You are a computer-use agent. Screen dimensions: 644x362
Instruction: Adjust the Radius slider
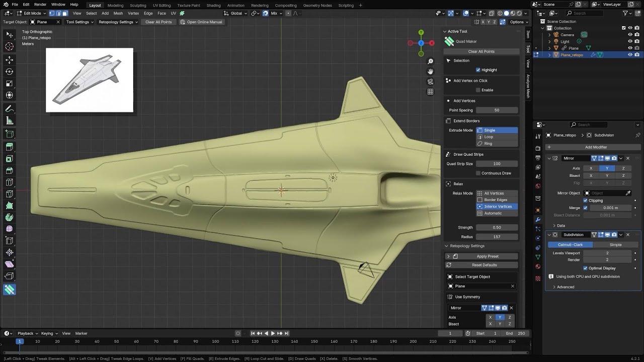pos(497,237)
